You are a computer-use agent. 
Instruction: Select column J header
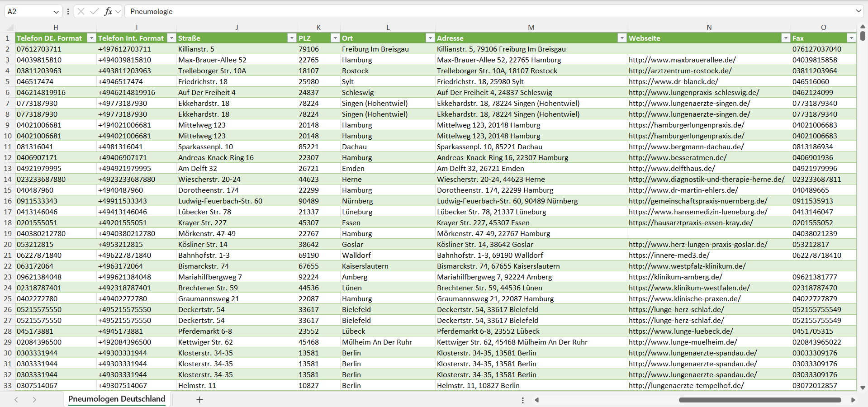237,27
